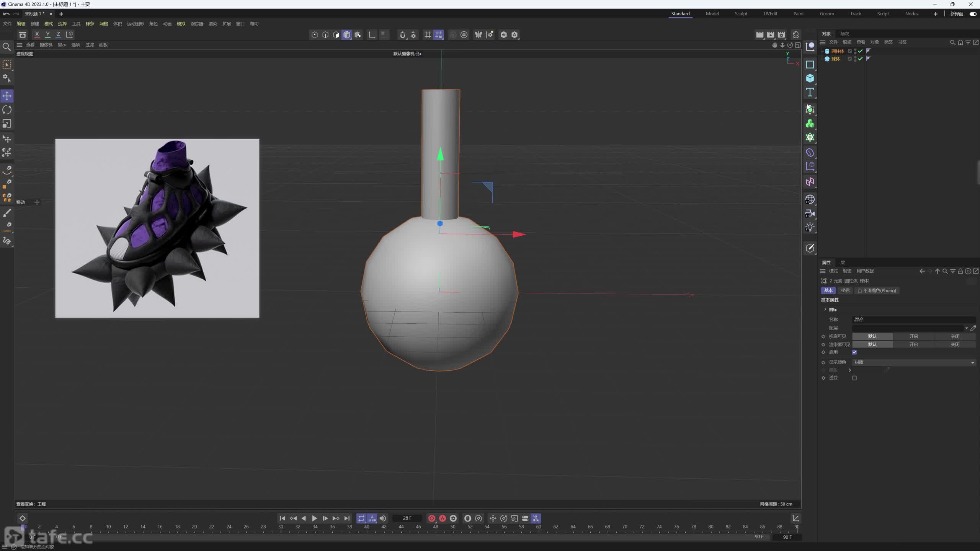Click the 名称 name input field

click(x=914, y=320)
